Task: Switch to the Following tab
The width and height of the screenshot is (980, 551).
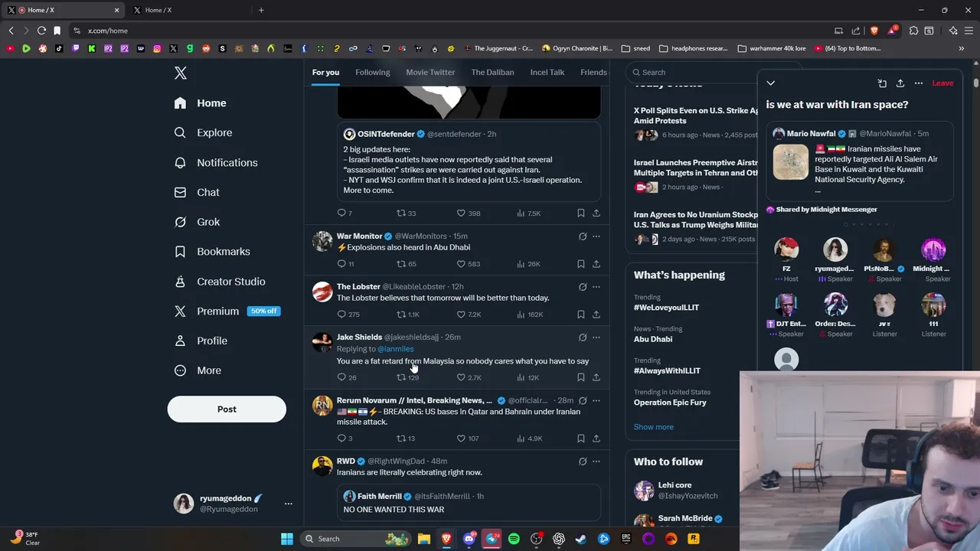Action: click(372, 72)
